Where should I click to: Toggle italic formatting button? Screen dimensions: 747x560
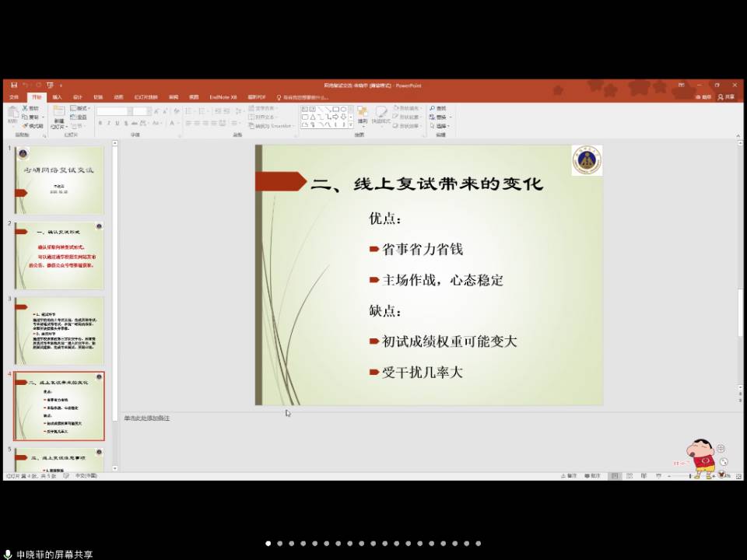tap(108, 124)
